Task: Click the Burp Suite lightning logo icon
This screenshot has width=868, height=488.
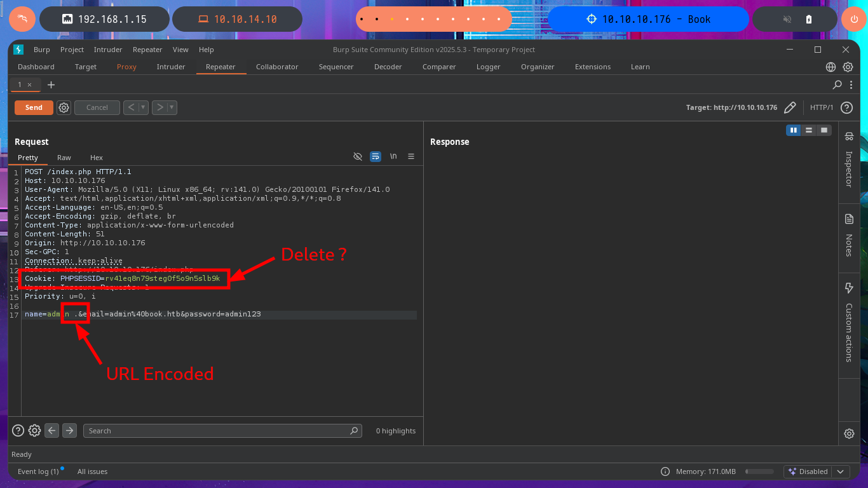Action: (18, 50)
